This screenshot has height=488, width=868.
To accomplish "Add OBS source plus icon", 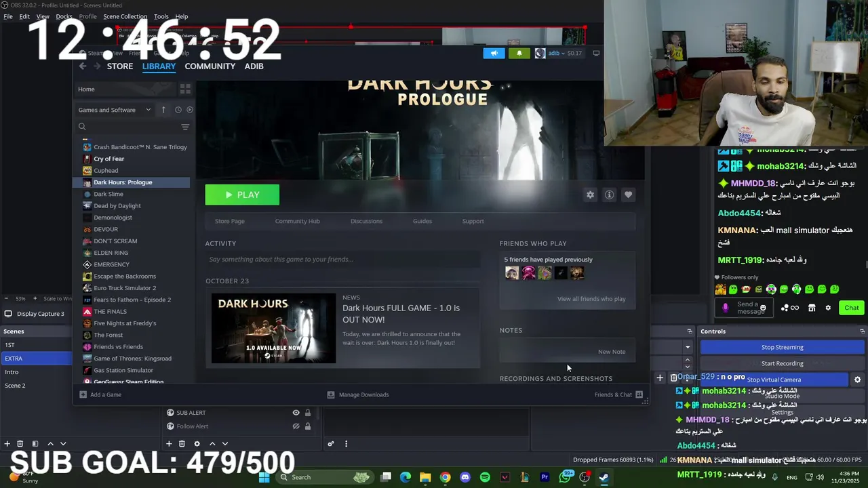I will coord(169,444).
